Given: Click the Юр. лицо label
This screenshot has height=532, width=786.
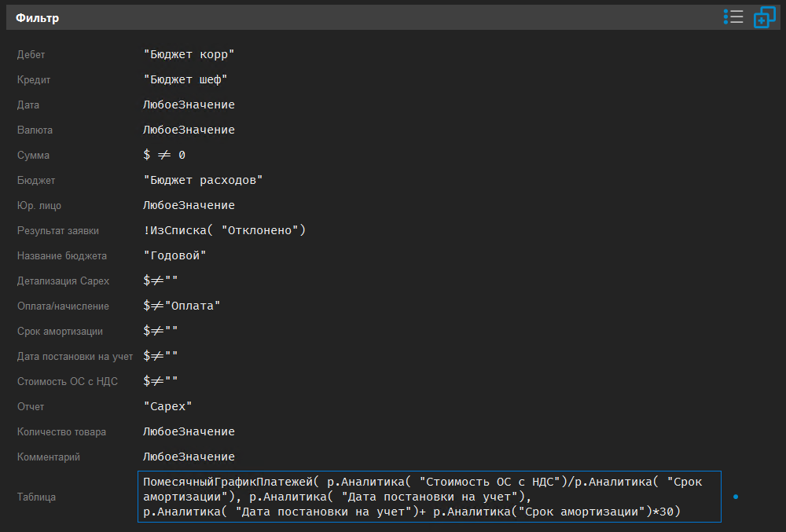Looking at the screenshot, I should point(39,205).
